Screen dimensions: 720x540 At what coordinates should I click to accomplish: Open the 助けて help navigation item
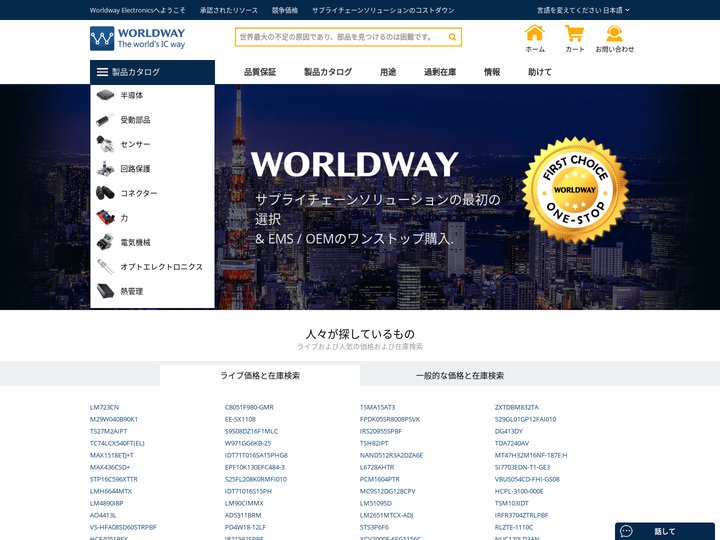pyautogui.click(x=540, y=72)
